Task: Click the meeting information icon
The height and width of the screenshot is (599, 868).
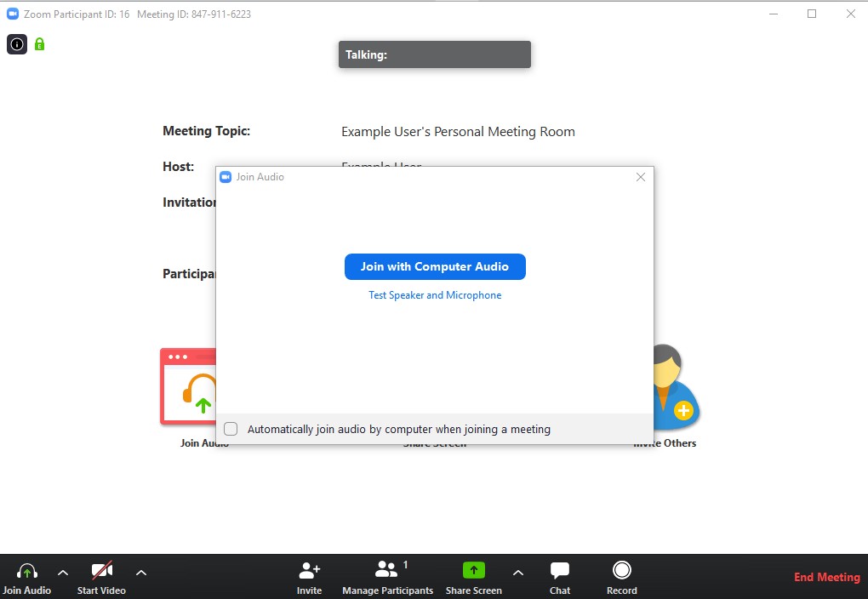Action: (17, 44)
